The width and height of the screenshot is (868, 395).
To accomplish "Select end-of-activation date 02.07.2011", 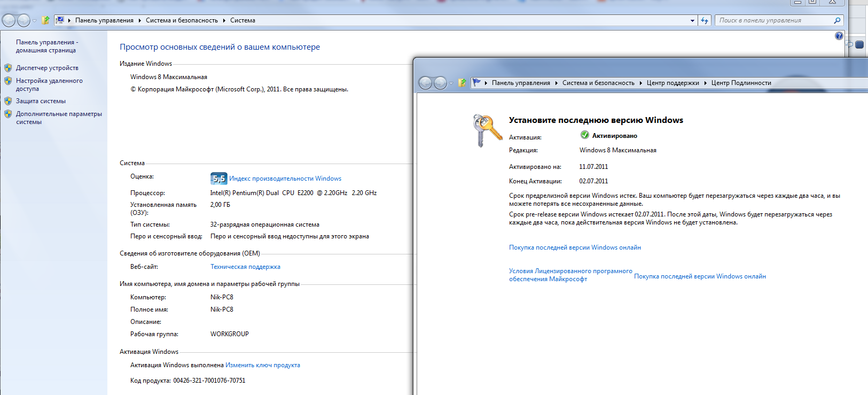I will pos(593,181).
